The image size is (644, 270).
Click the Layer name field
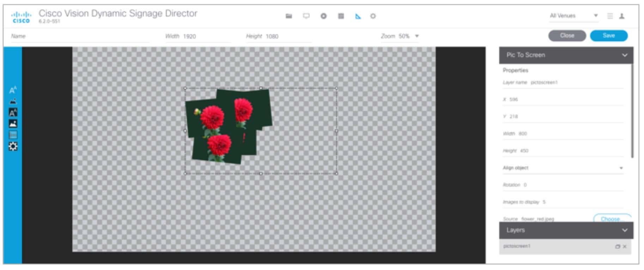pyautogui.click(x=563, y=83)
